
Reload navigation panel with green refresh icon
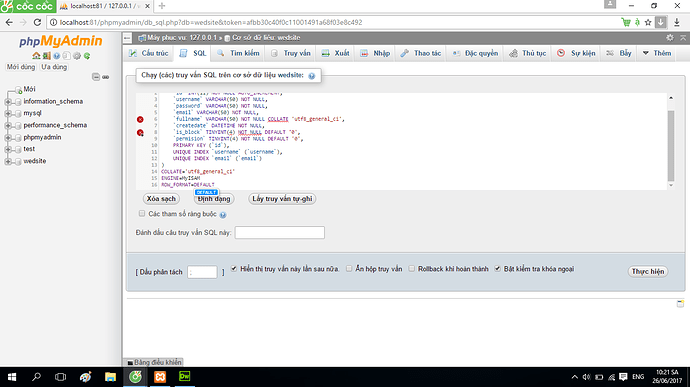click(87, 56)
